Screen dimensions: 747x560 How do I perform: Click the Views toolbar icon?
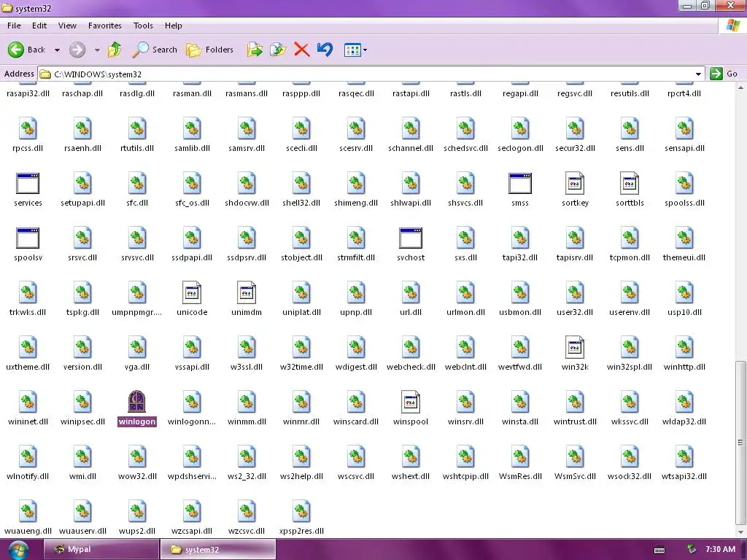pos(352,50)
